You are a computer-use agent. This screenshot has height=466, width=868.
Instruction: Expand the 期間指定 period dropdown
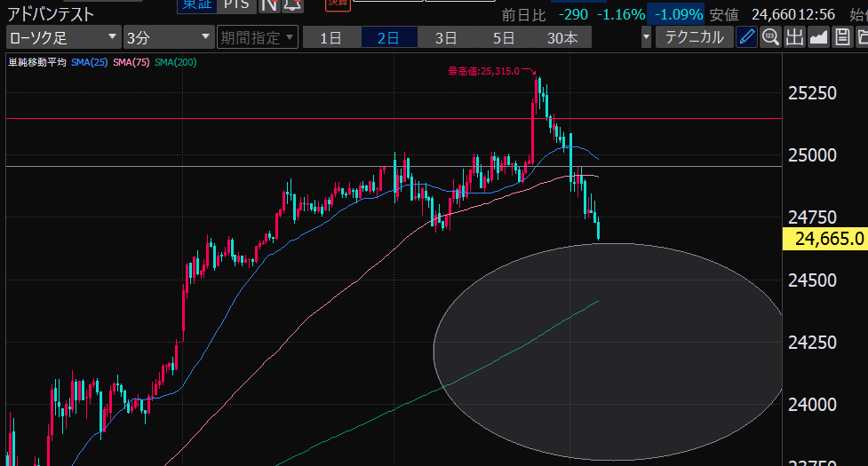[254, 37]
